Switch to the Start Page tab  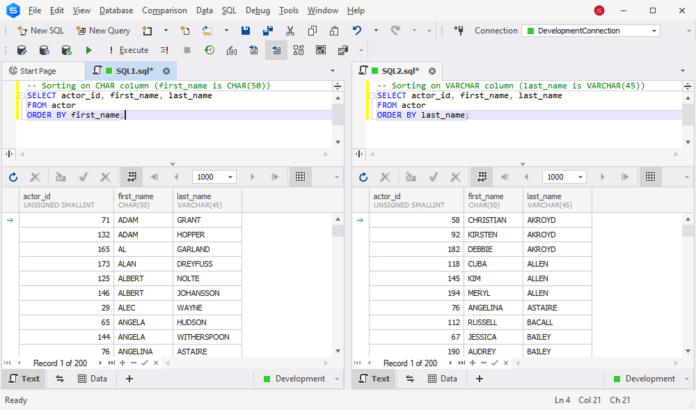click(x=38, y=71)
